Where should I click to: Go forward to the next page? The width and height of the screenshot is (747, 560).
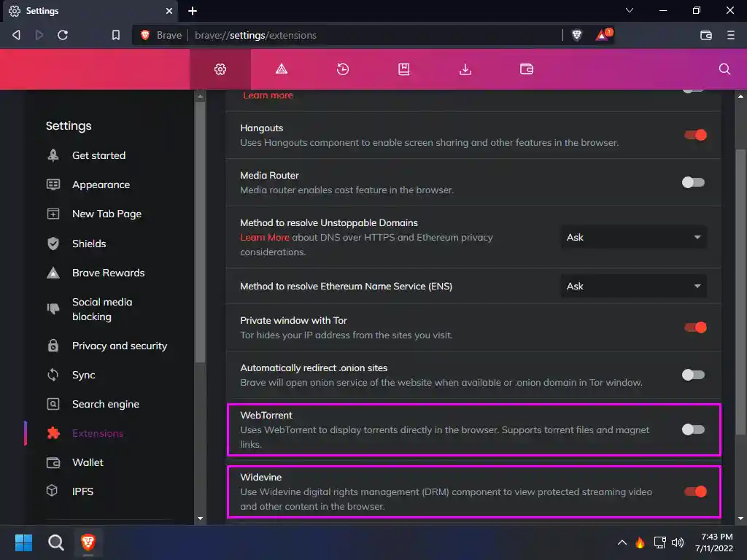coord(39,35)
